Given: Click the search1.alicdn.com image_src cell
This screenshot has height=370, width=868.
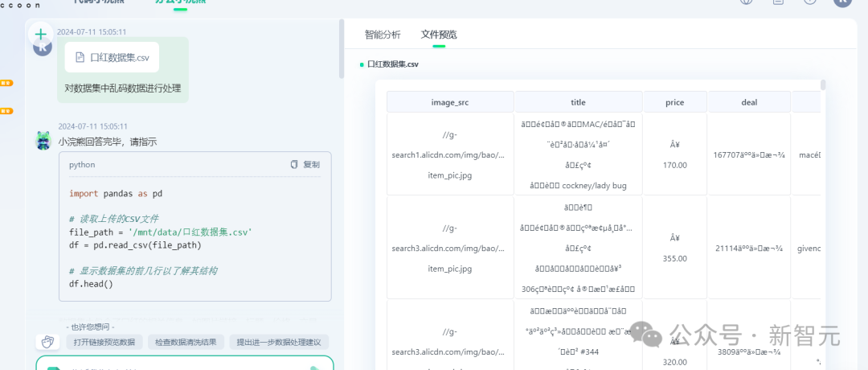Looking at the screenshot, I should tap(451, 154).
